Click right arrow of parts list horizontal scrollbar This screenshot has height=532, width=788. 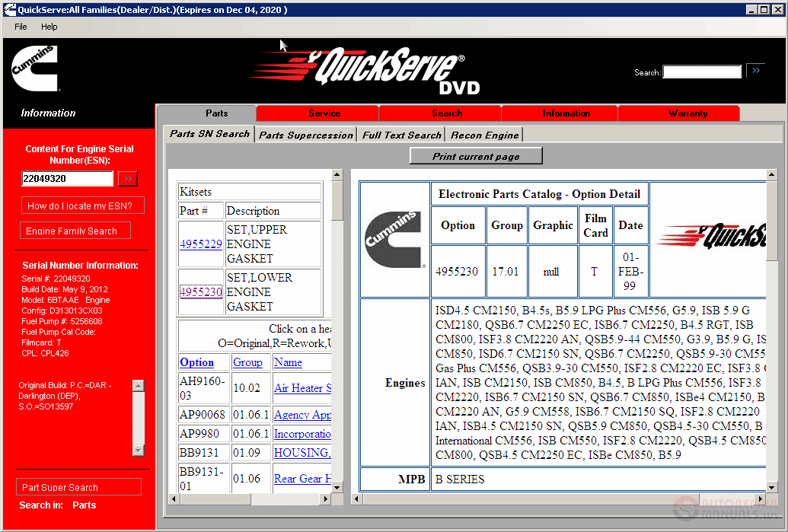point(326,499)
